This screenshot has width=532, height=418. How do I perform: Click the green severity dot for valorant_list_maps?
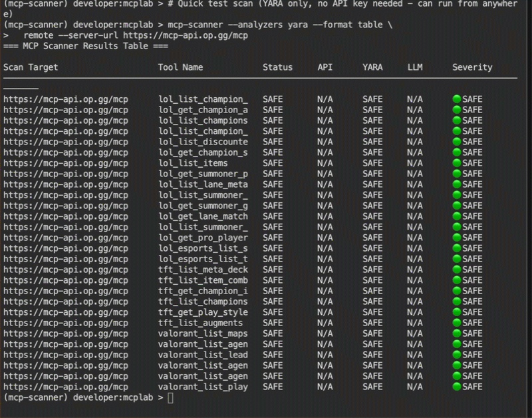457,333
